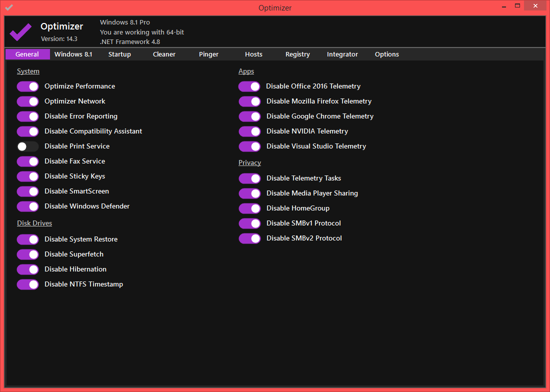Screen dimensions: 550x392
Task: Switch off Disable Hibernation toggle
Action: (27, 269)
